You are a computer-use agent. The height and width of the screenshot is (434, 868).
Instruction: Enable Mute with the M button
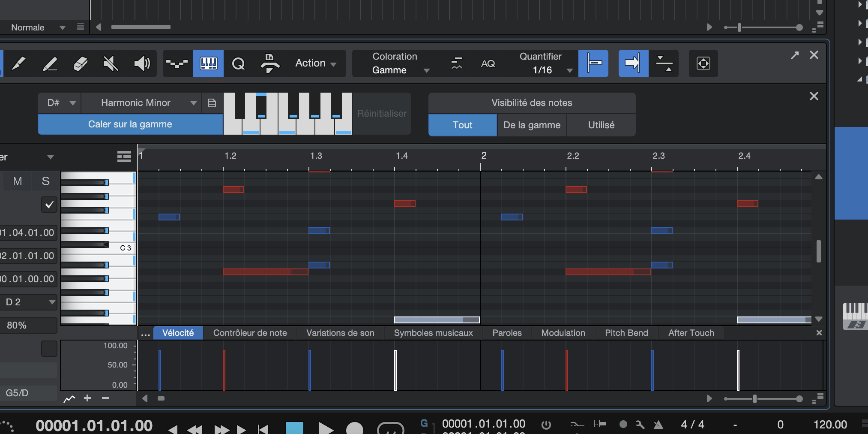click(x=18, y=181)
